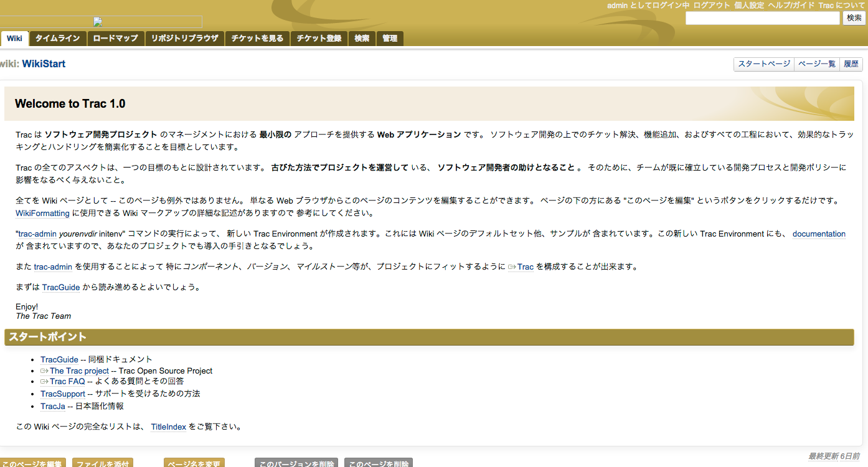This screenshot has height=467, width=868.
Task: Open The Trac project external link
Action: coord(75,371)
